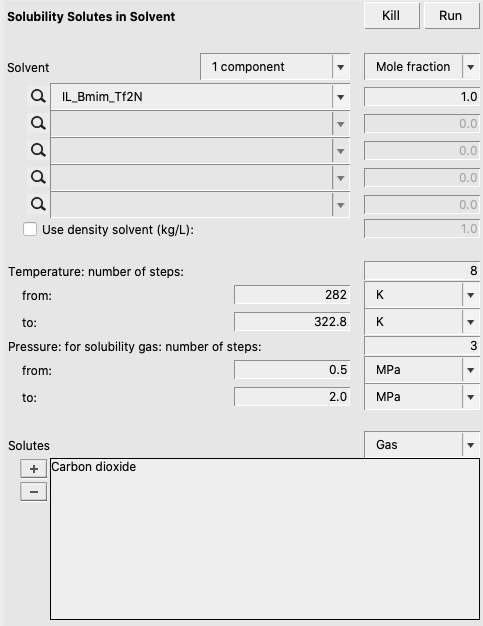483x626 pixels.
Task: Click search icon for third solvent row
Action: 38,151
